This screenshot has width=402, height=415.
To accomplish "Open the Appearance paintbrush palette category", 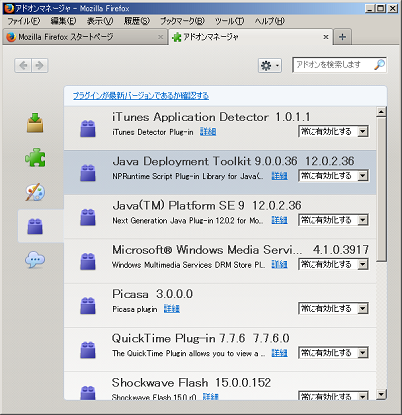I will click(x=35, y=192).
